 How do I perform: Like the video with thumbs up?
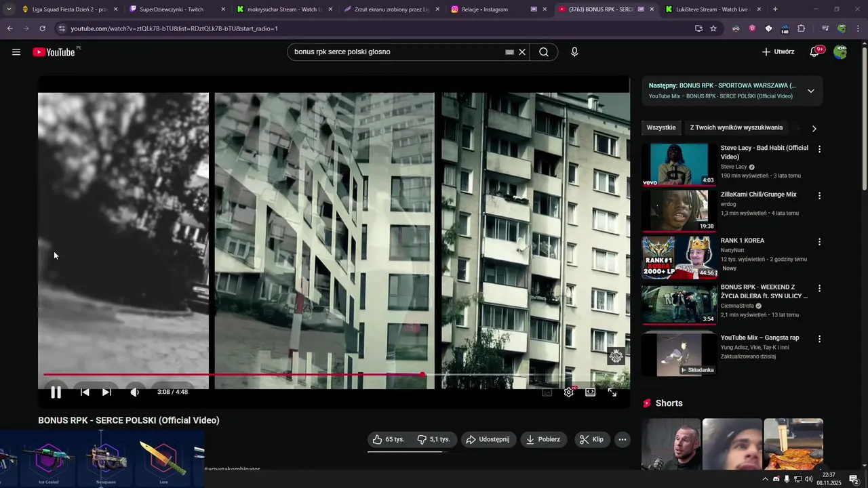click(388, 439)
